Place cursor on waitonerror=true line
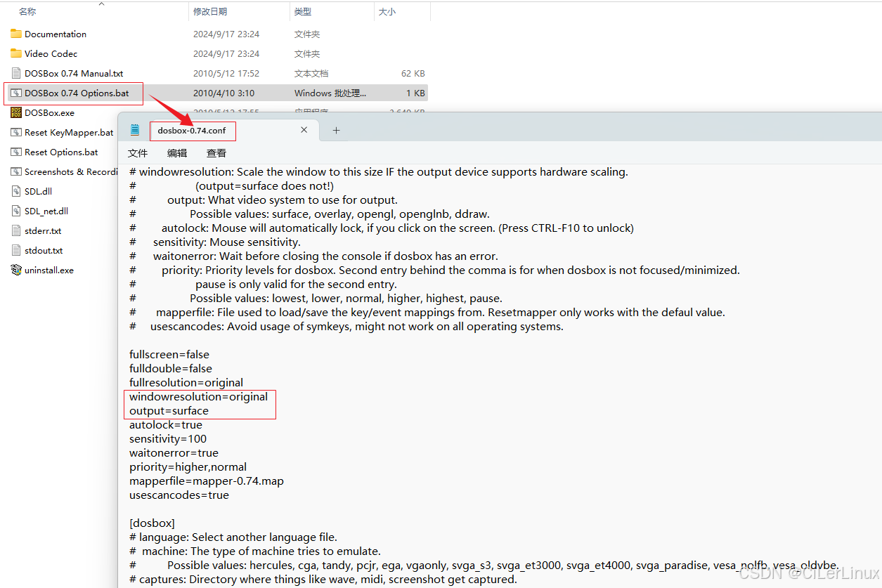The width and height of the screenshot is (882, 588). pyautogui.click(x=174, y=452)
